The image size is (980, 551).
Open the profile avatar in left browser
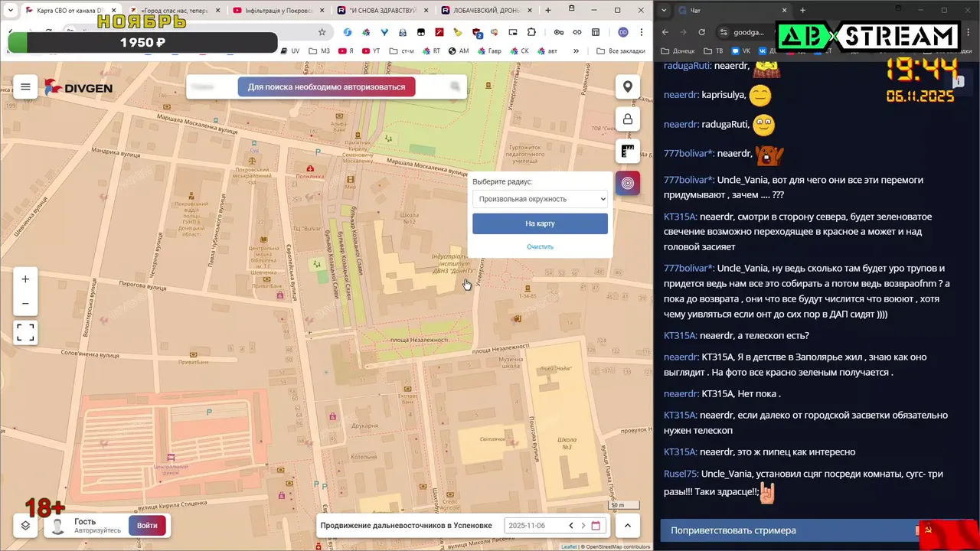pyautogui.click(x=623, y=32)
